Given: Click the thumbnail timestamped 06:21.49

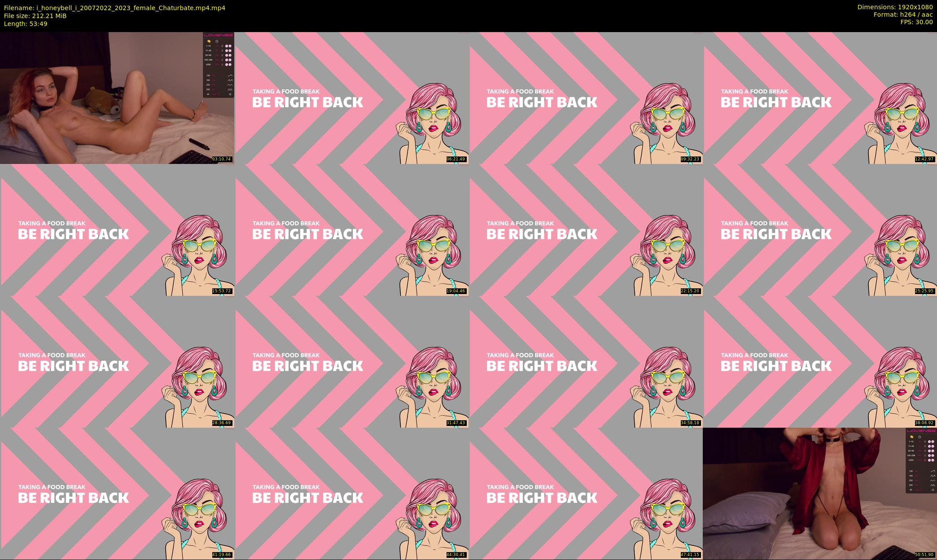Looking at the screenshot, I should (352, 98).
